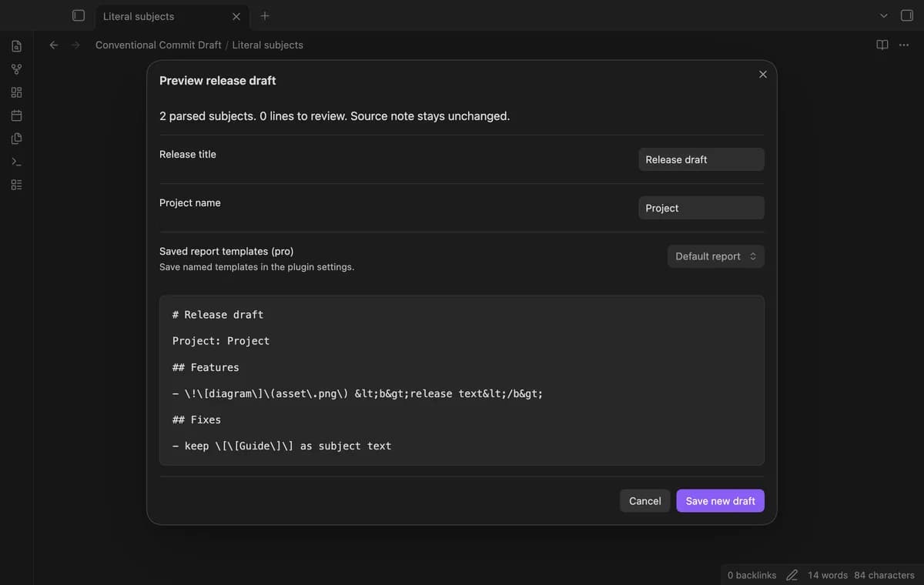The image size is (924, 585).
Task: Toggle the right sidebar icon
Action: (907, 15)
